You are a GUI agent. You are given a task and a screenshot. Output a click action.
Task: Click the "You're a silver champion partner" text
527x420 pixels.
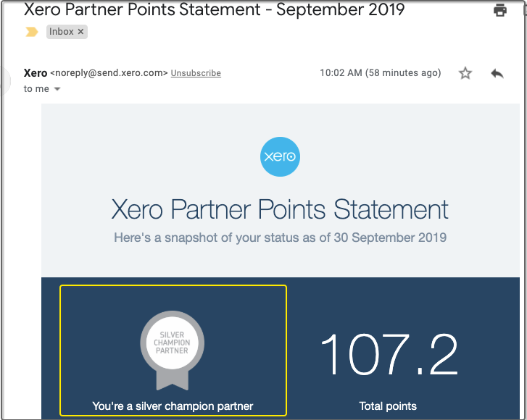(173, 406)
